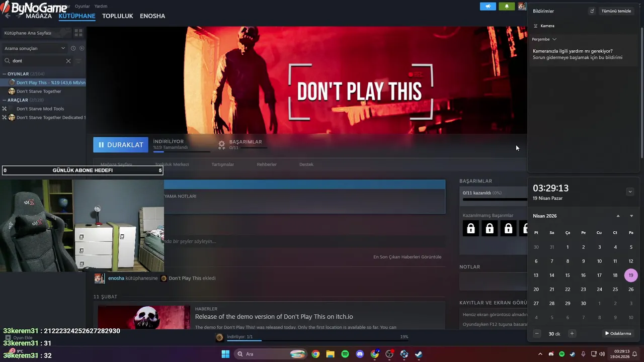This screenshot has width=644, height=362.
Task: Go to previous month in calendar
Action: click(618, 216)
